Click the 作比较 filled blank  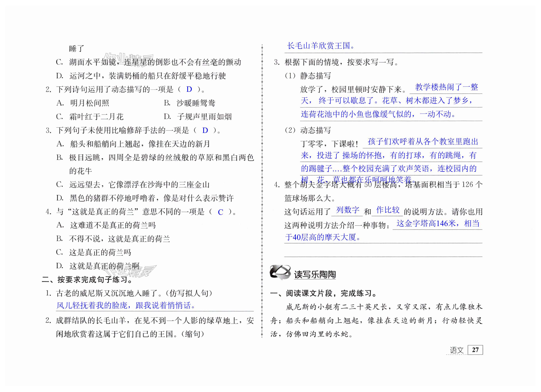(388, 210)
